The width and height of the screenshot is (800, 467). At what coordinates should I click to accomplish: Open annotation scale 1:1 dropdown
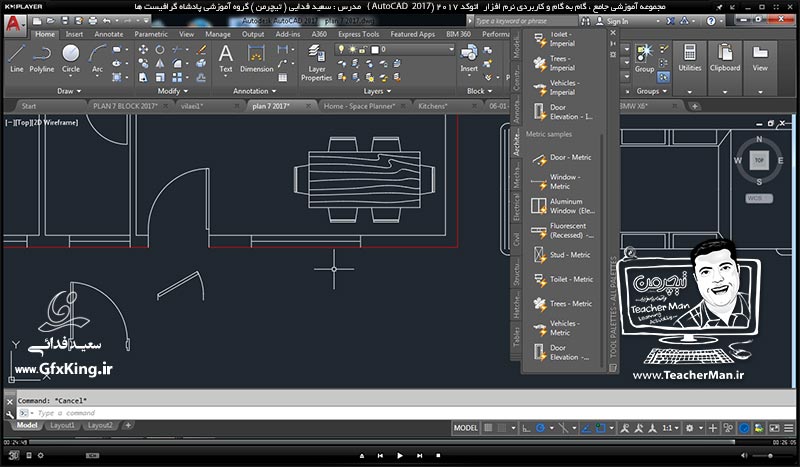(670, 428)
